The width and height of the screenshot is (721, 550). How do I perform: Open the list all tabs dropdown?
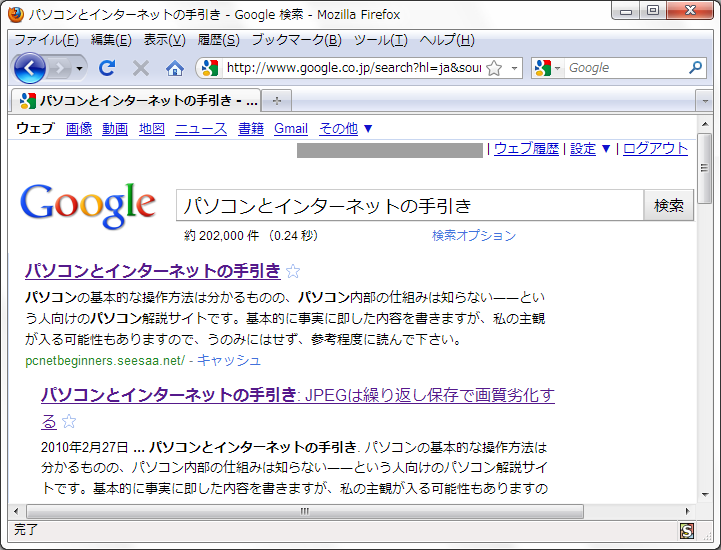(x=704, y=101)
